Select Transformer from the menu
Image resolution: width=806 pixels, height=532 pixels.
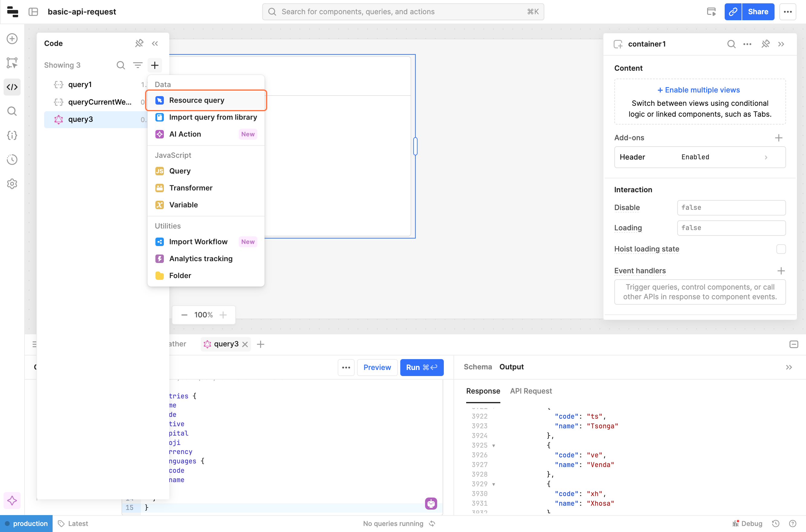tap(191, 188)
